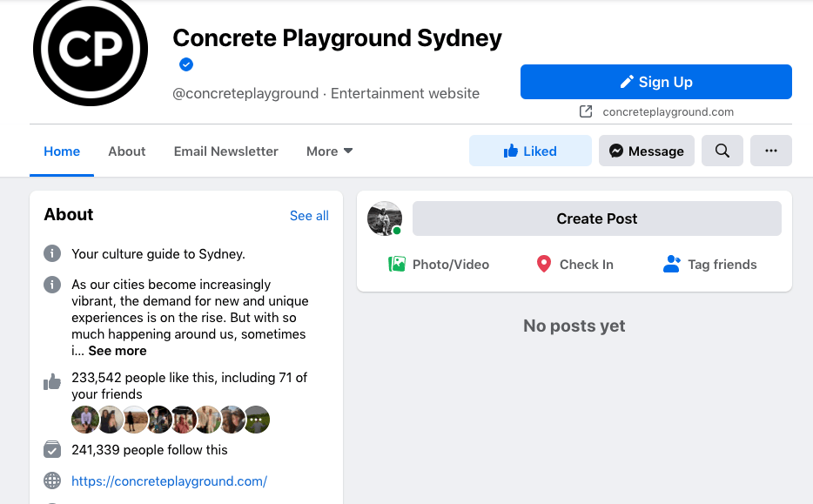
Task: Open the Email Newsletter tab
Action: click(226, 151)
